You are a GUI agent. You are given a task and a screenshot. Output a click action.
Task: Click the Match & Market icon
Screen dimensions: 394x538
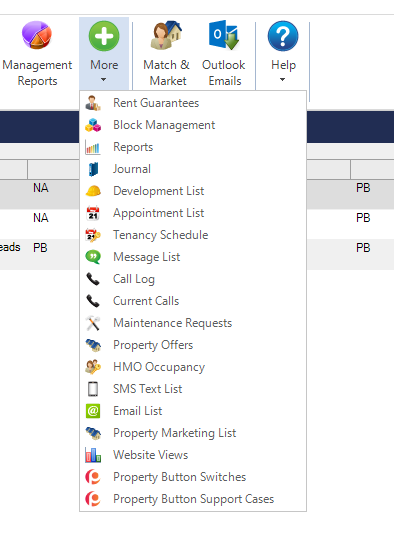point(166,35)
